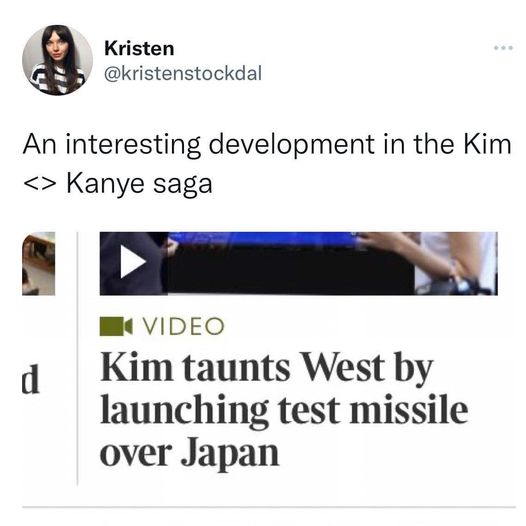Screen dimensions: 526x526
Task: Click the display name Kristen
Action: (x=139, y=49)
